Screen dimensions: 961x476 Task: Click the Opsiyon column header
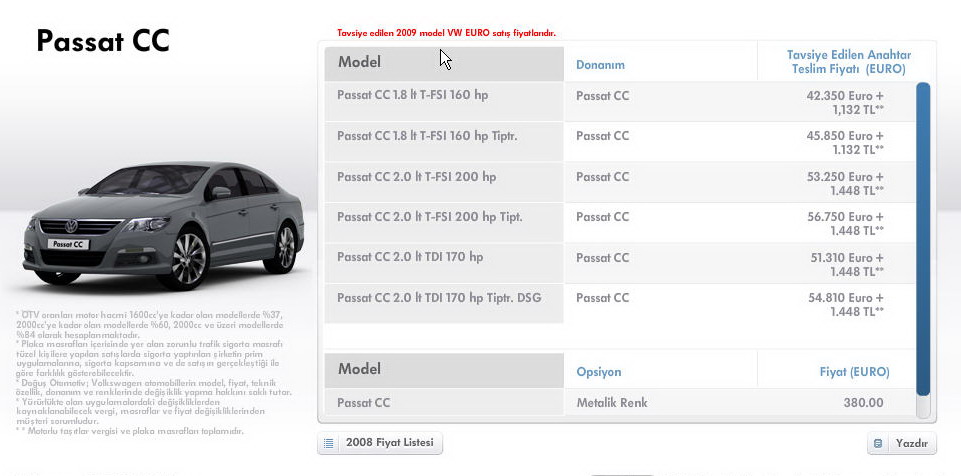point(599,372)
